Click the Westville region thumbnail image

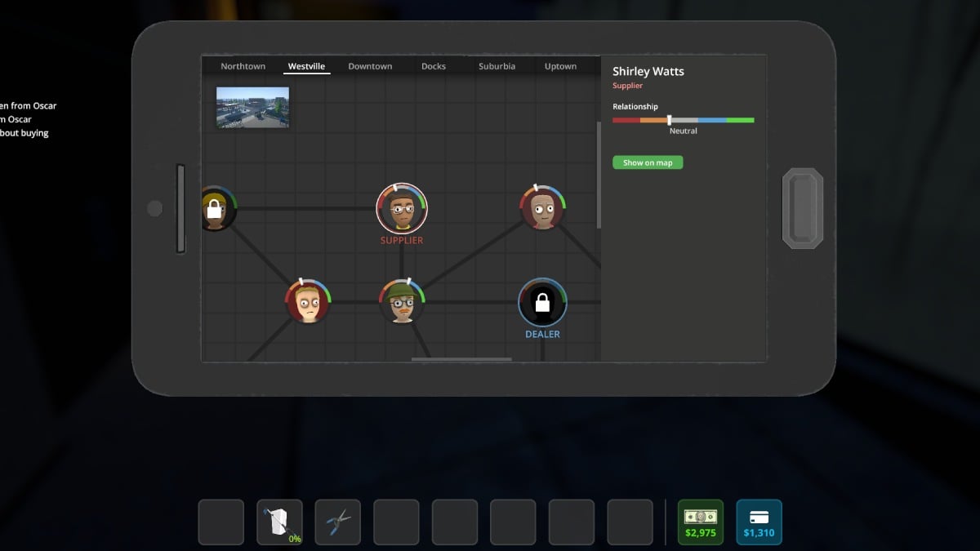(252, 108)
